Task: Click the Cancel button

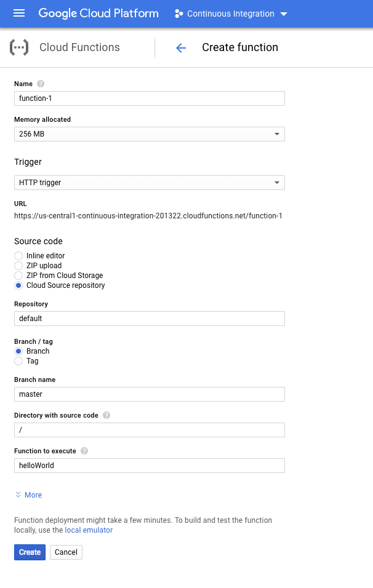Action: pos(66,552)
